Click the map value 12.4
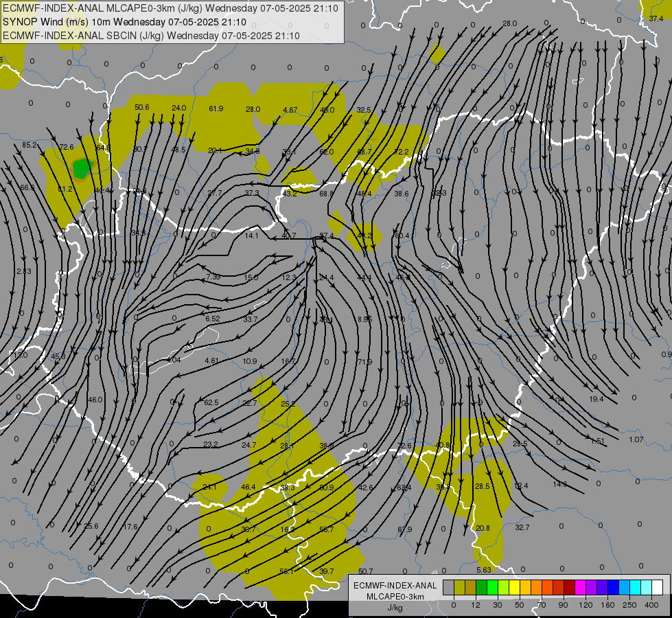Screen dimensions: 672x618 click(521, 485)
